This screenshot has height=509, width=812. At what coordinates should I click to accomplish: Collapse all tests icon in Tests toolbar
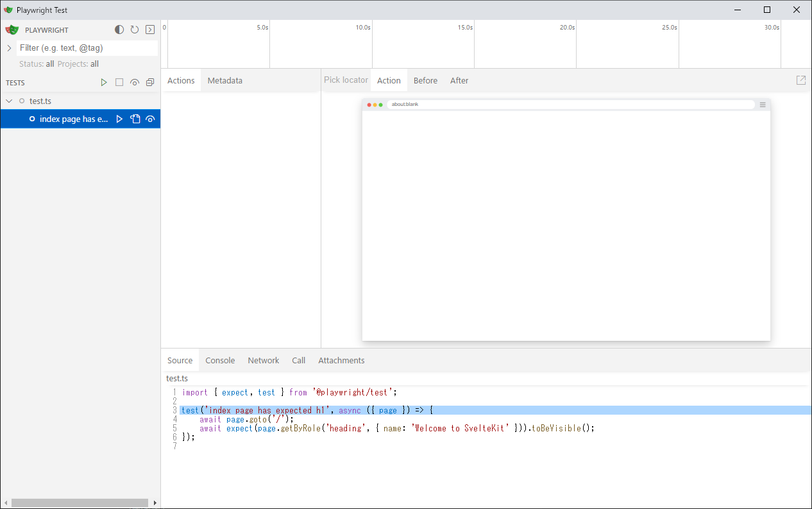pos(150,83)
